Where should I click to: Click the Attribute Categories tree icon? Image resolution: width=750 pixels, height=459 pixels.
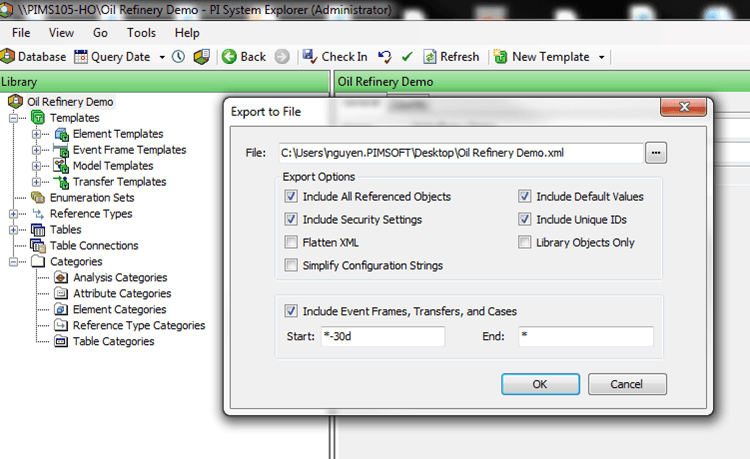click(61, 293)
